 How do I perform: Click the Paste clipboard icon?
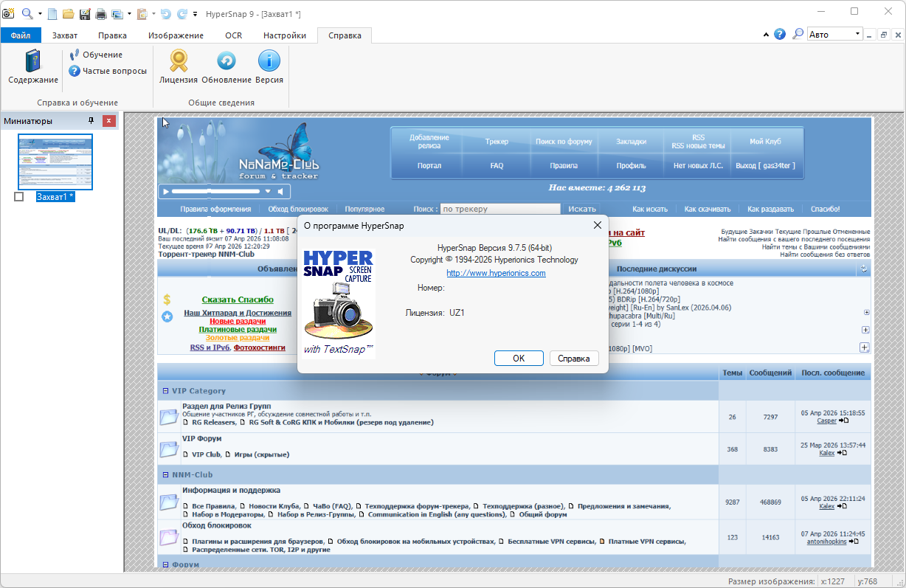coord(142,13)
